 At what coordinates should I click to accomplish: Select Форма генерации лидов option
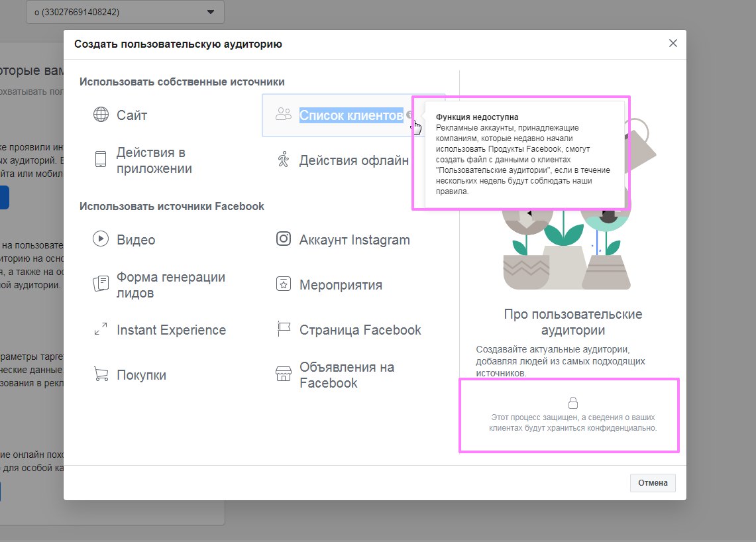click(x=171, y=285)
